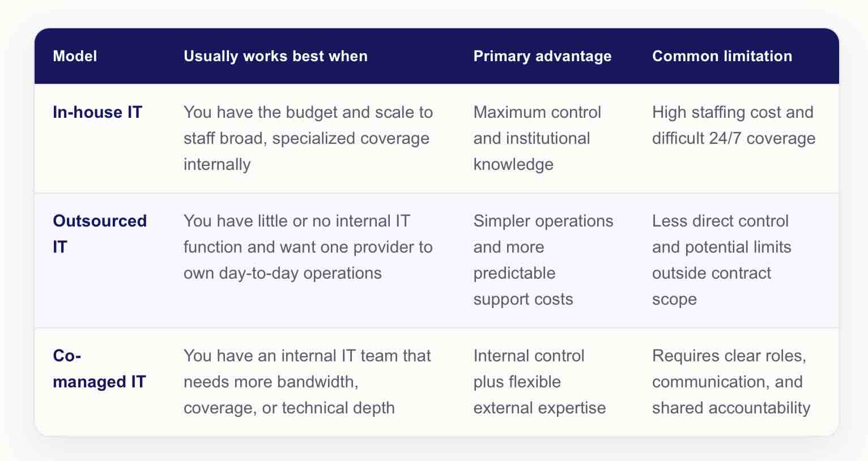Click the text 'shared accountability'
Image resolution: width=868 pixels, height=461 pixels.
731,408
